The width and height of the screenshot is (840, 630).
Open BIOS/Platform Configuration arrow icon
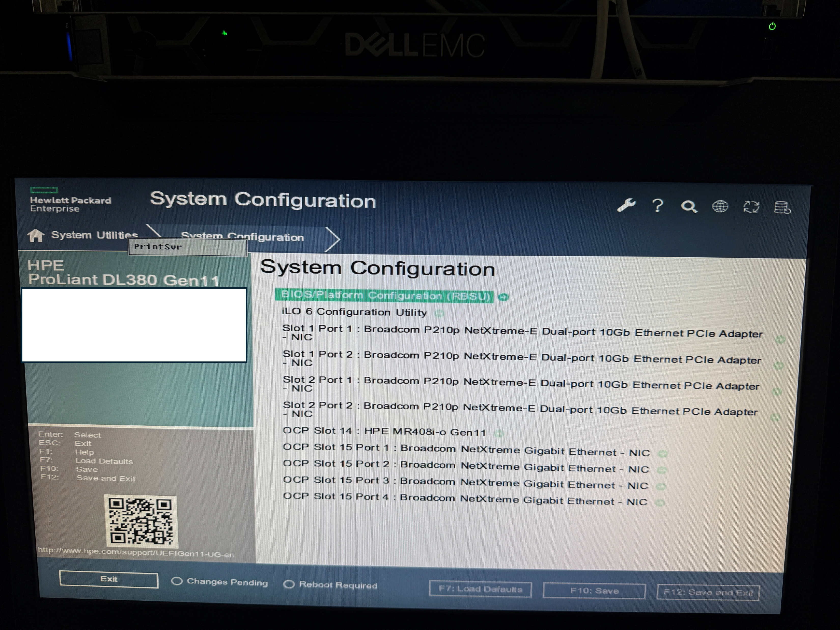click(x=503, y=297)
